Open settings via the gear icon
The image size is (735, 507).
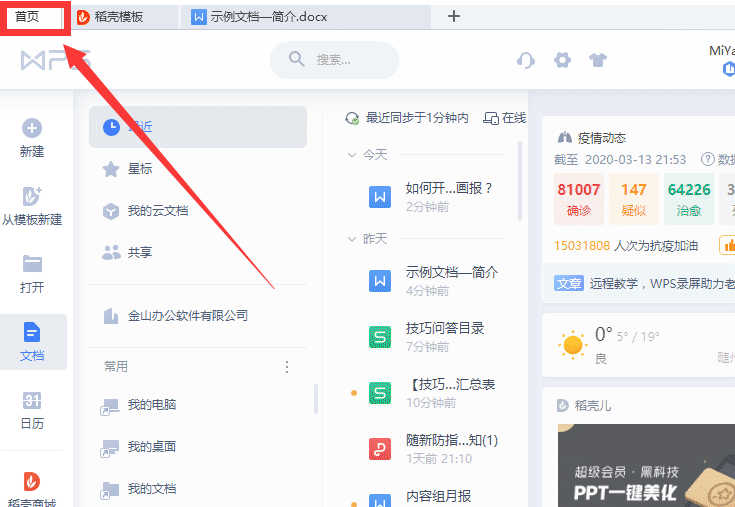click(562, 60)
